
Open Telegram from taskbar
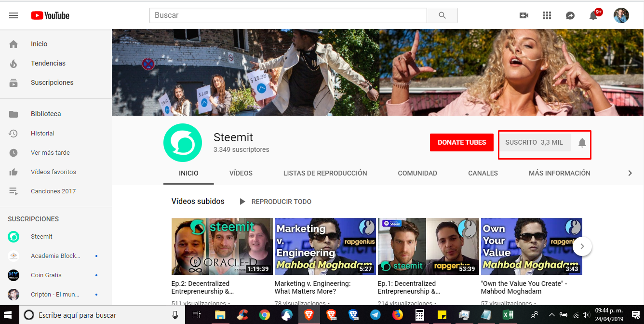click(375, 315)
